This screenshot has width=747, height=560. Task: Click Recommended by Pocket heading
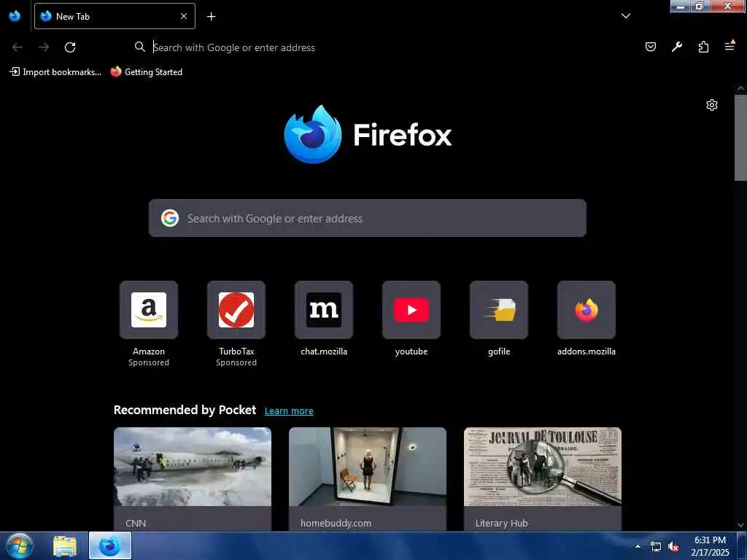[185, 410]
